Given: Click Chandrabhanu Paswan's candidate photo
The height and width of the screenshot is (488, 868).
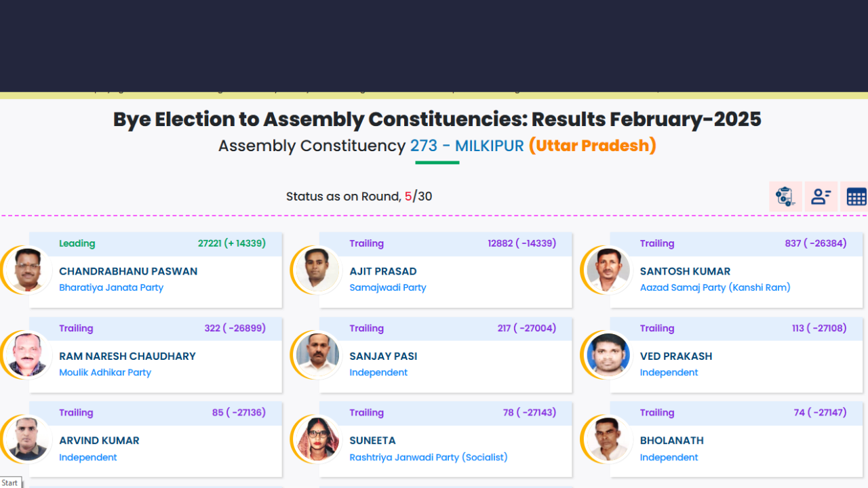Looking at the screenshot, I should pos(27,270).
